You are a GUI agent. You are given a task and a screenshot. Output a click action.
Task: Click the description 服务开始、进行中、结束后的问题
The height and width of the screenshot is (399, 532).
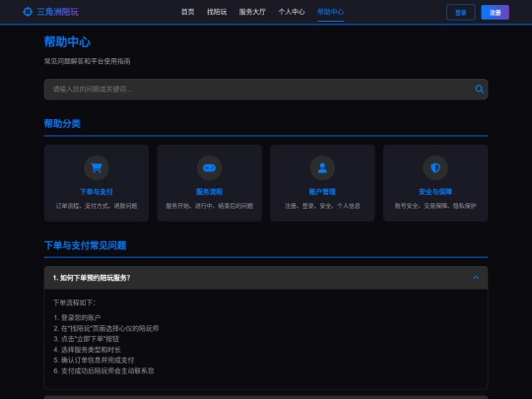click(x=209, y=206)
